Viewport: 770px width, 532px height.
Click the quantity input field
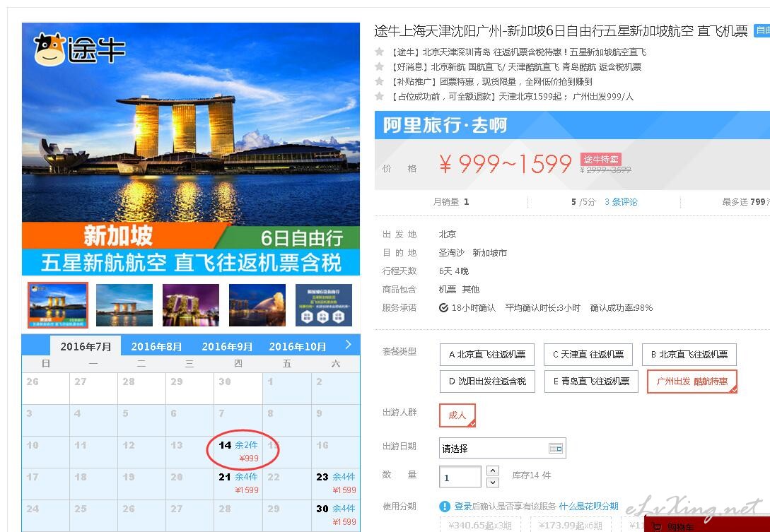[x=460, y=477]
